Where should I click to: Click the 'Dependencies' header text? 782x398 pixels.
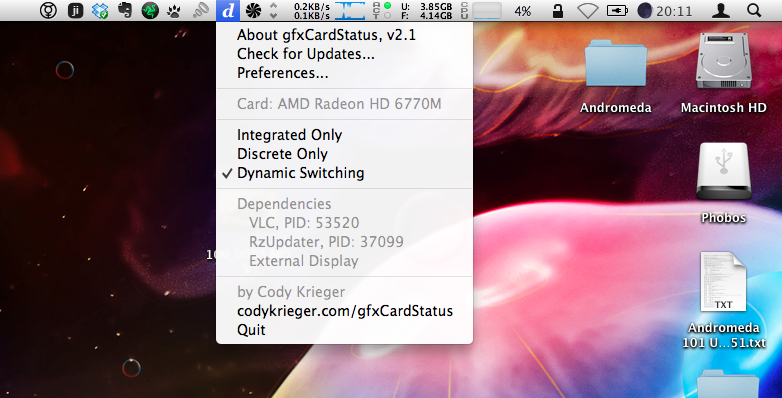pos(284,203)
